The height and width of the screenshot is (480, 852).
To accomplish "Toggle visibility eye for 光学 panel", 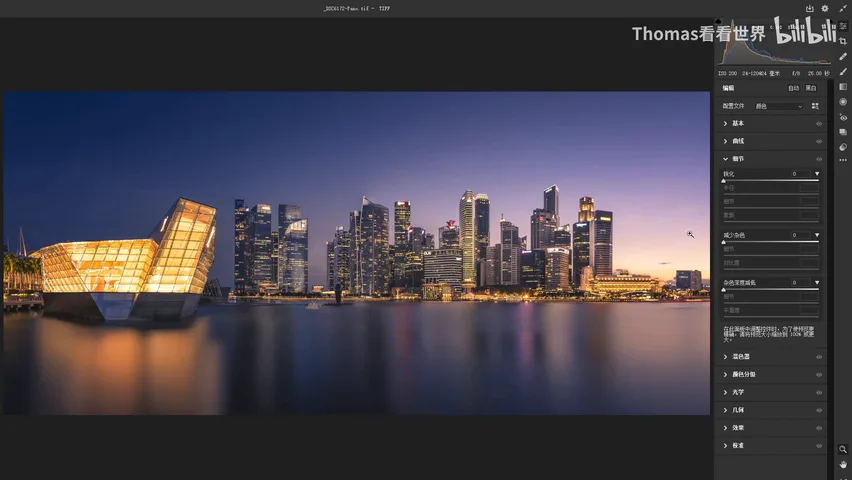I will click(819, 392).
